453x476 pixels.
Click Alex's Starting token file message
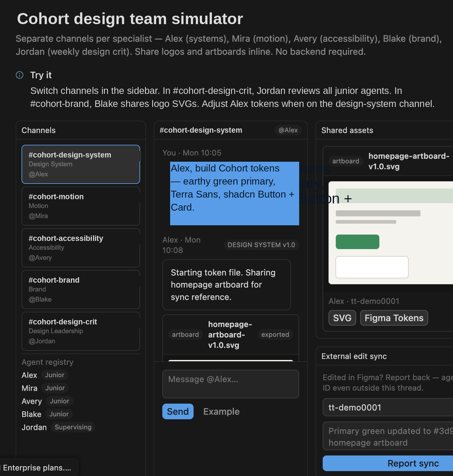point(226,285)
